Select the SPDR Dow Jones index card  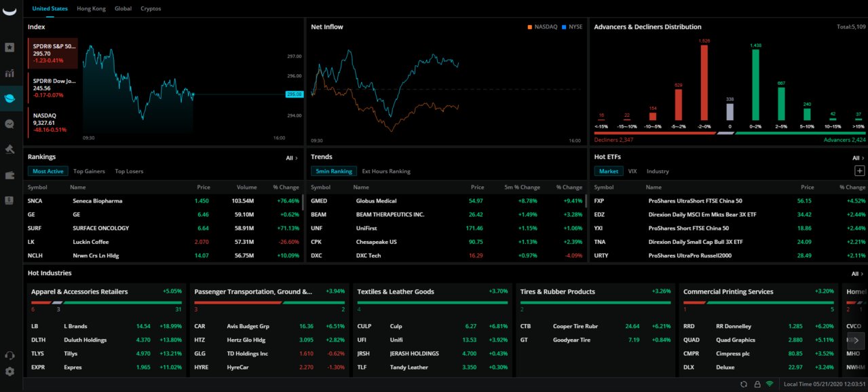[x=53, y=88]
